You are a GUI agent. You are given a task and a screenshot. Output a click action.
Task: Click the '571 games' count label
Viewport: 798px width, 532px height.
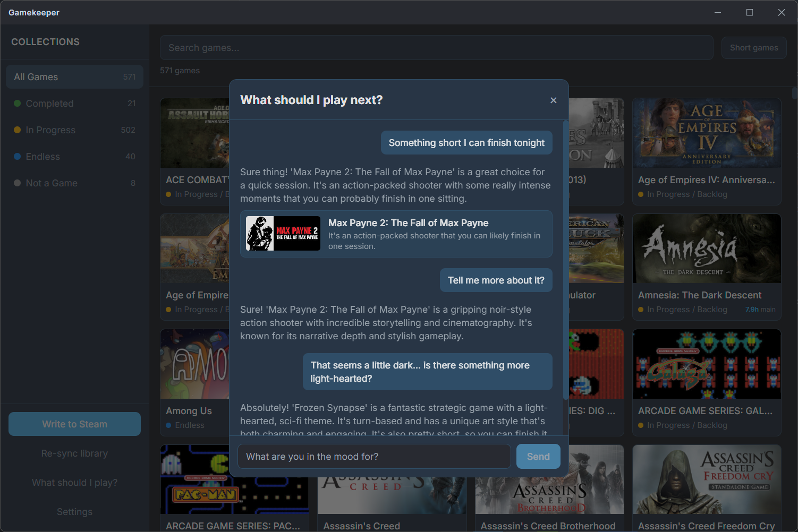click(x=180, y=71)
